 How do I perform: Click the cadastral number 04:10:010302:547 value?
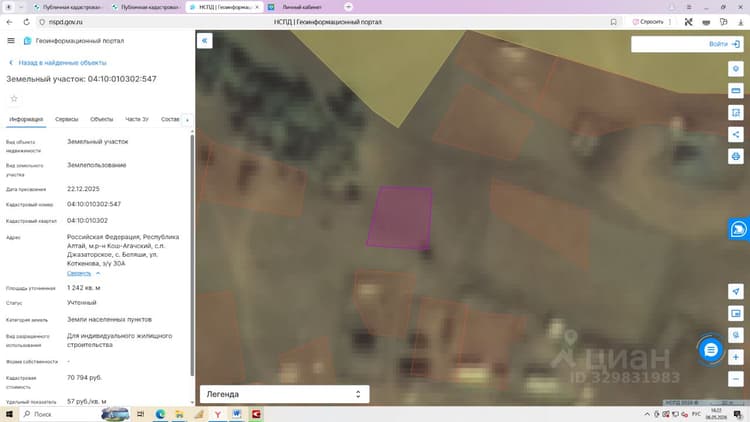click(x=94, y=204)
